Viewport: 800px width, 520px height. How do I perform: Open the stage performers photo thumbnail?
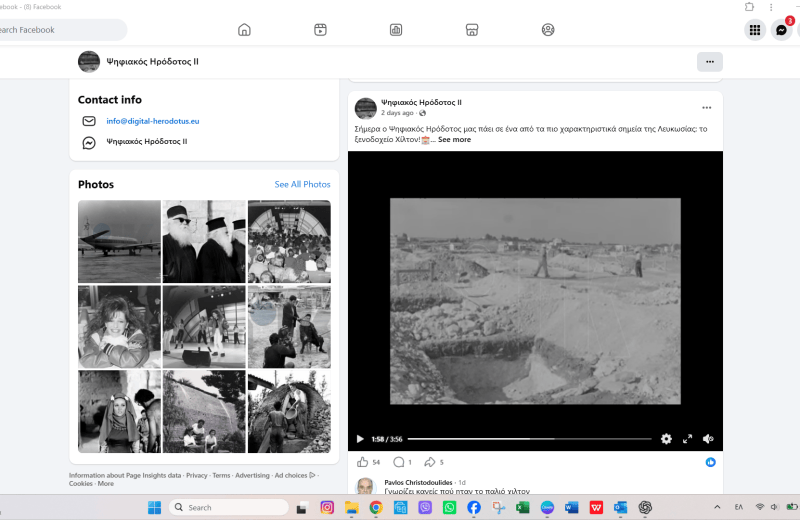(x=204, y=327)
